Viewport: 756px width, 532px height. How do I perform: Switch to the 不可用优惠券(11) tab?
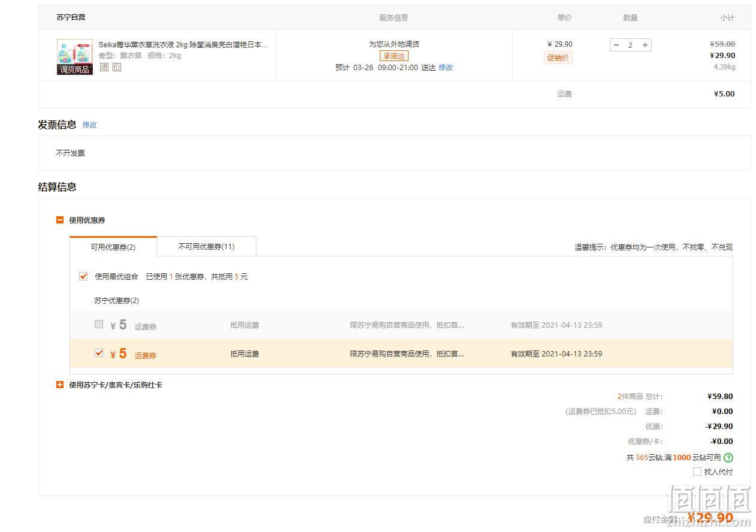[207, 246]
